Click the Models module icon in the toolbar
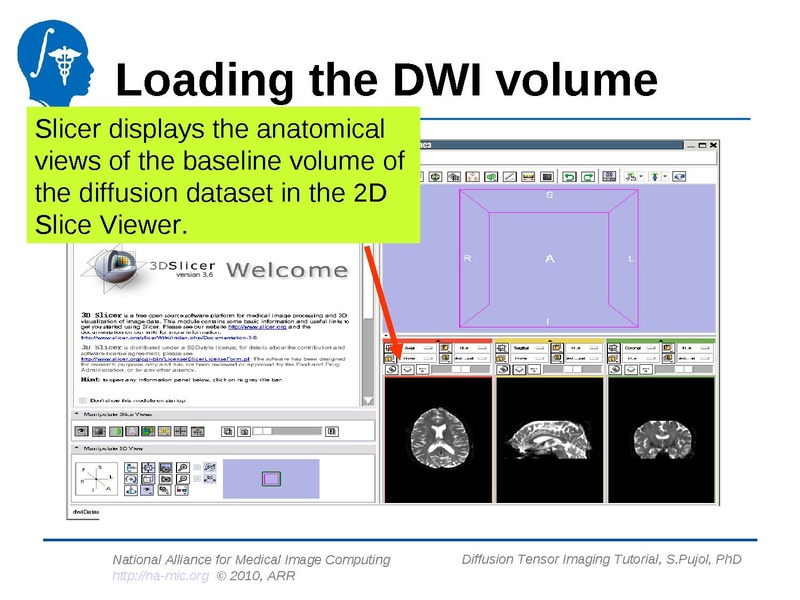Screen dimensions: 800x600 (x=435, y=177)
